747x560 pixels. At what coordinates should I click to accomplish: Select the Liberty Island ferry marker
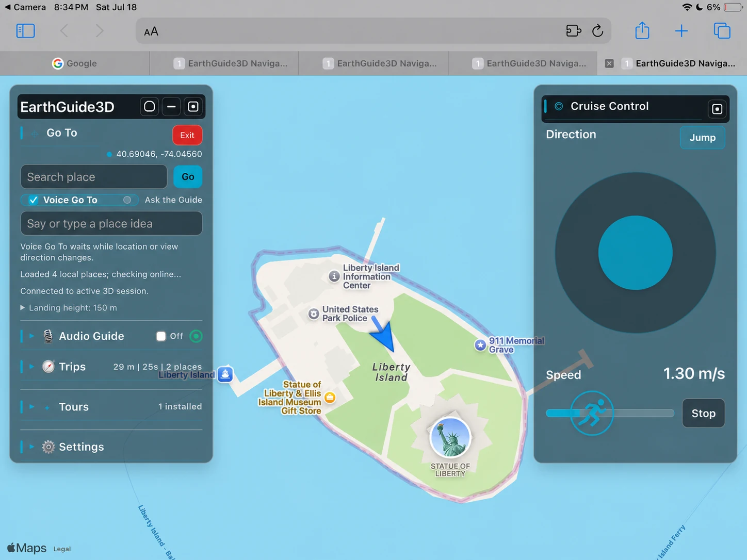[225, 374]
